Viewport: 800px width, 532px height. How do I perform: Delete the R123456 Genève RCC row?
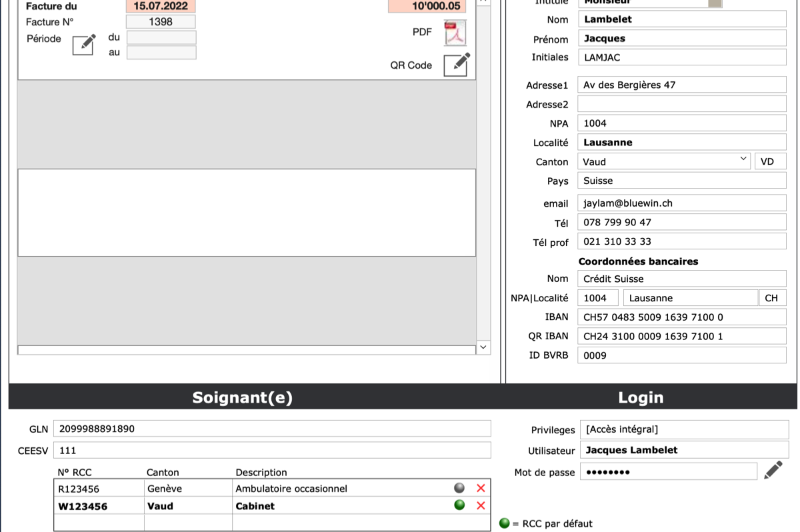pyautogui.click(x=481, y=488)
